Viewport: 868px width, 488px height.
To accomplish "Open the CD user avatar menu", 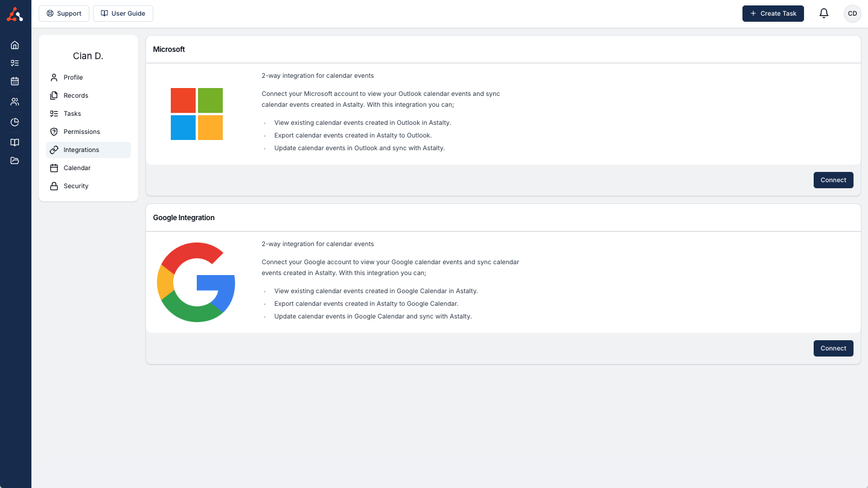I will tap(852, 13).
